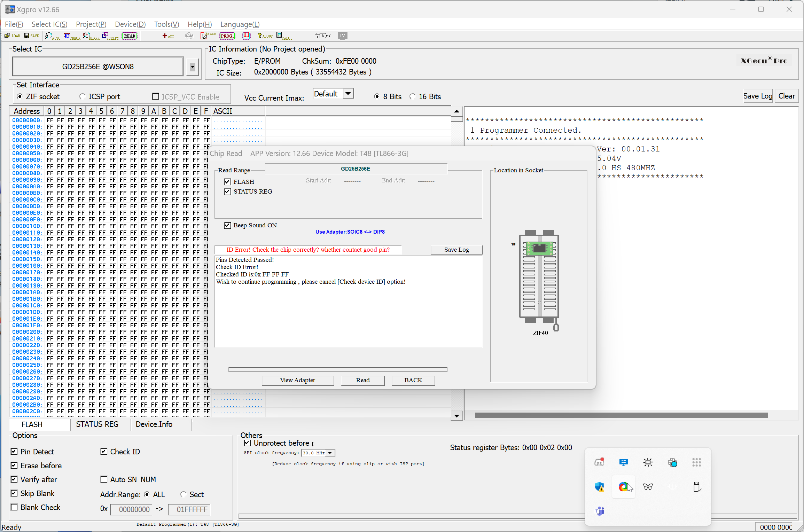Disable the Beep Sound ON checkbox
The height and width of the screenshot is (532, 804).
pyautogui.click(x=228, y=226)
